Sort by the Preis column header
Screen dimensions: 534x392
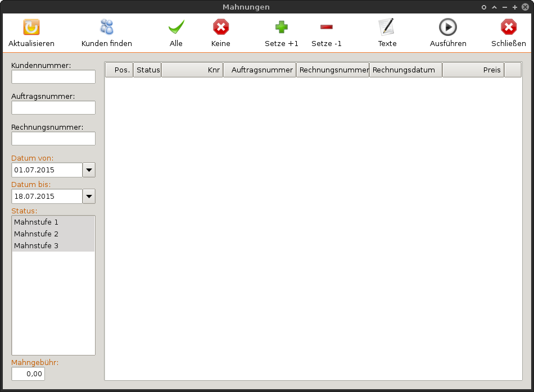click(473, 70)
